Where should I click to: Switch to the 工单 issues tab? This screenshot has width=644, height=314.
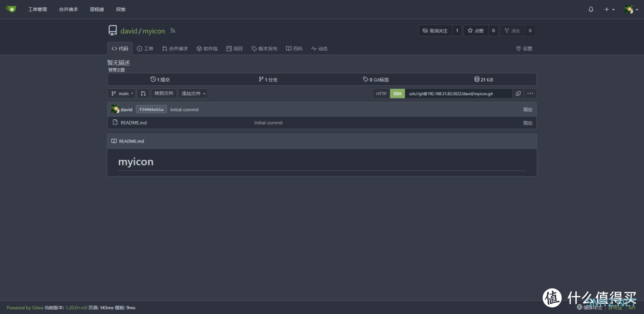coord(145,48)
